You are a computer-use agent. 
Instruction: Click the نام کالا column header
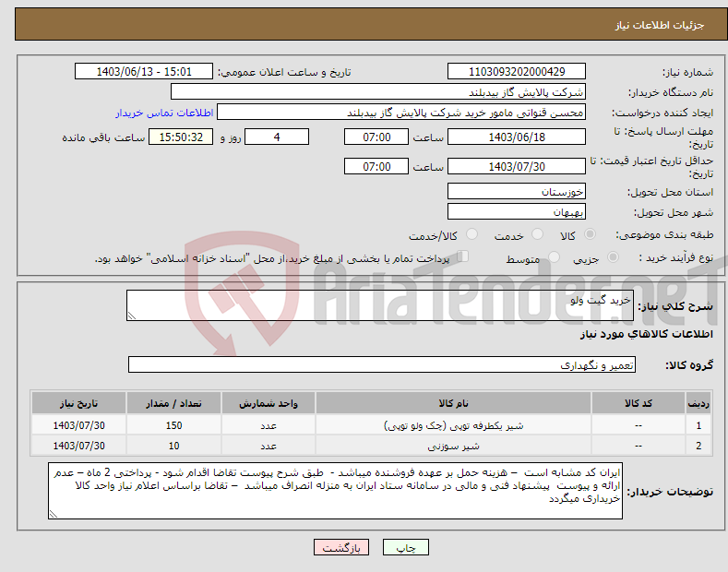tap(453, 403)
